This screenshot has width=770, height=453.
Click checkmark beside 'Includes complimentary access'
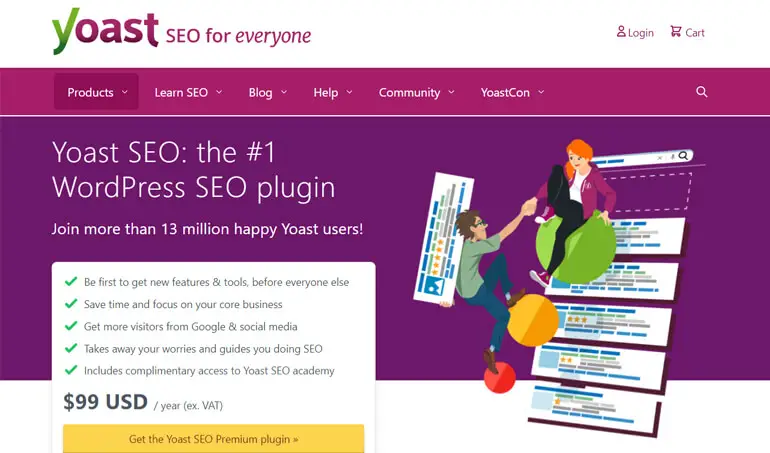point(71,370)
